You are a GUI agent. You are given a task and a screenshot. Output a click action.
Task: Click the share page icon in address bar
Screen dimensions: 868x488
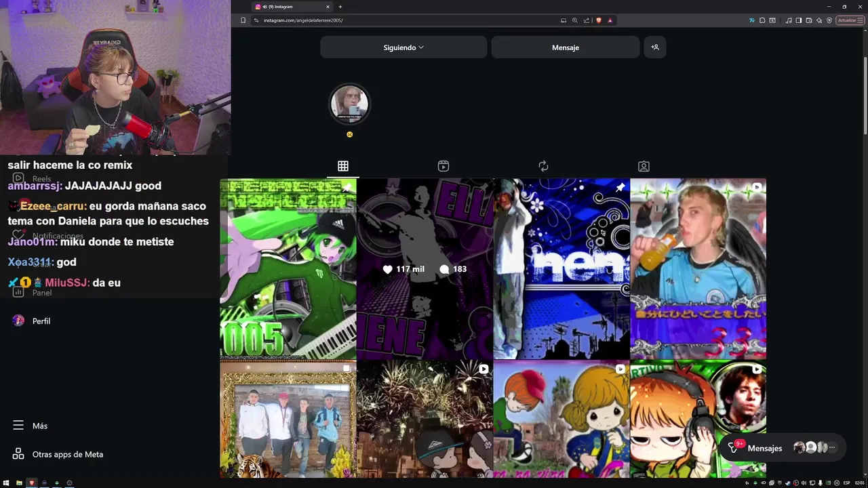point(587,20)
